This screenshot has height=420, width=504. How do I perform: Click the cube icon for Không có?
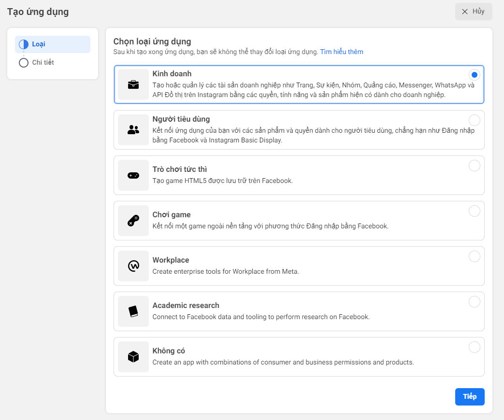(133, 357)
